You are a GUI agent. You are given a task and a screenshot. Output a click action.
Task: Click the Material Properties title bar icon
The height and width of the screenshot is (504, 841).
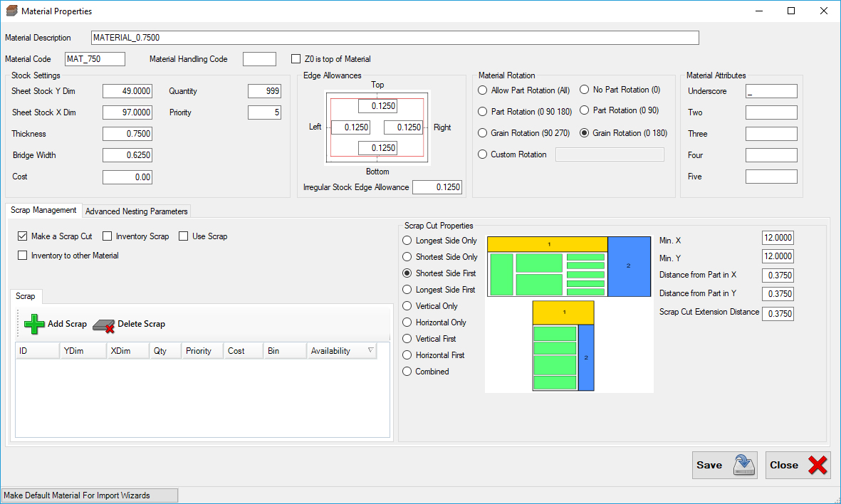pyautogui.click(x=11, y=11)
